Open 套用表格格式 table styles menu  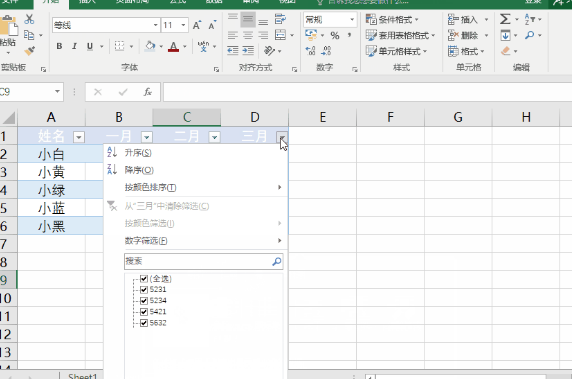401,35
